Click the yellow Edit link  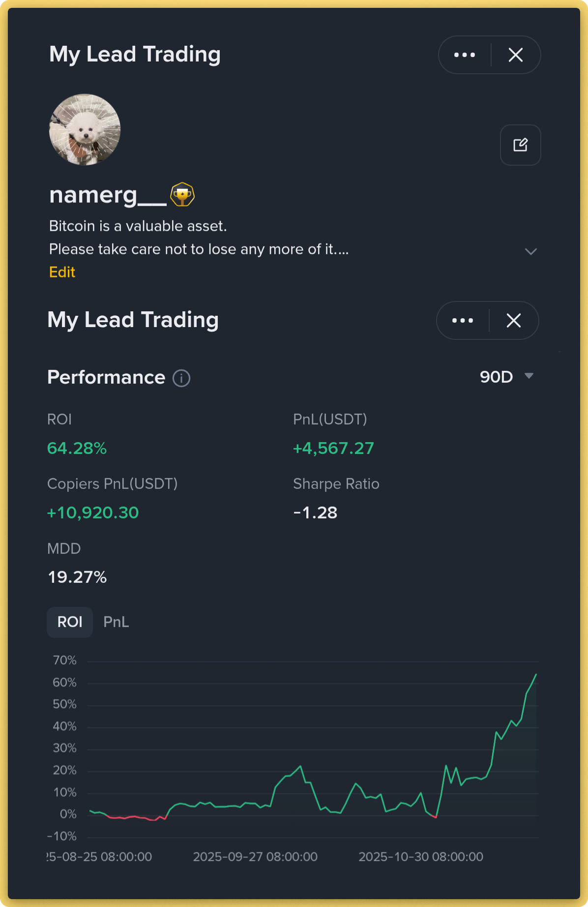tap(62, 272)
